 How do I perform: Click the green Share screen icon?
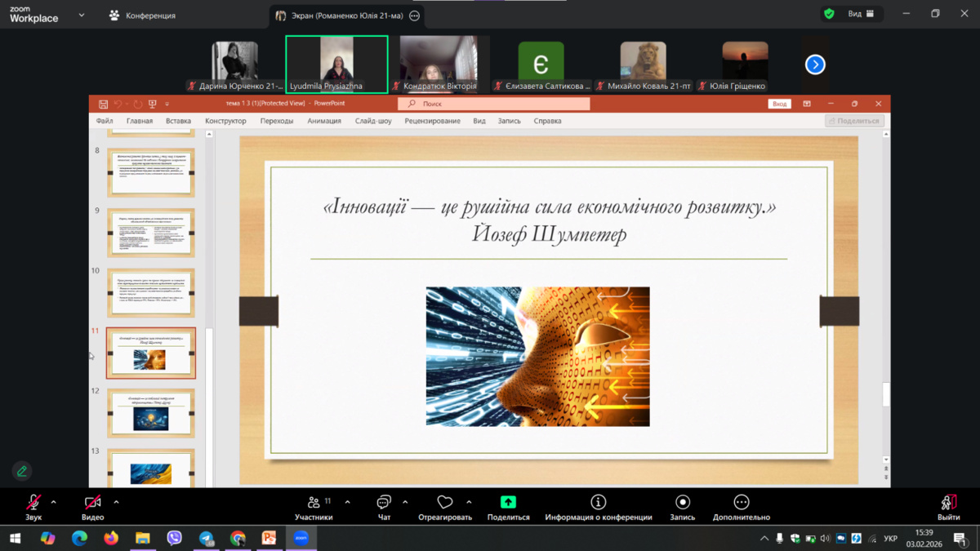508,503
